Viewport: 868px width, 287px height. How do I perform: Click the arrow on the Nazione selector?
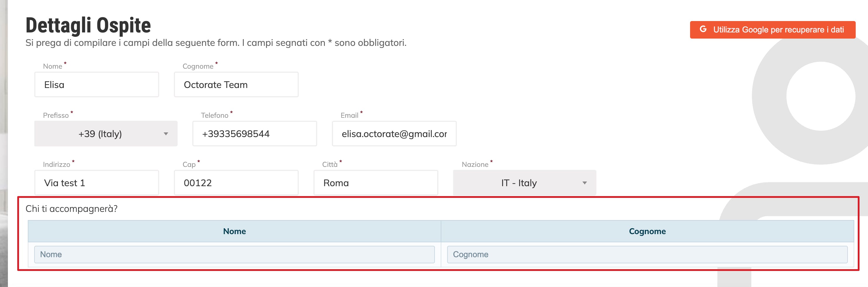[585, 183]
